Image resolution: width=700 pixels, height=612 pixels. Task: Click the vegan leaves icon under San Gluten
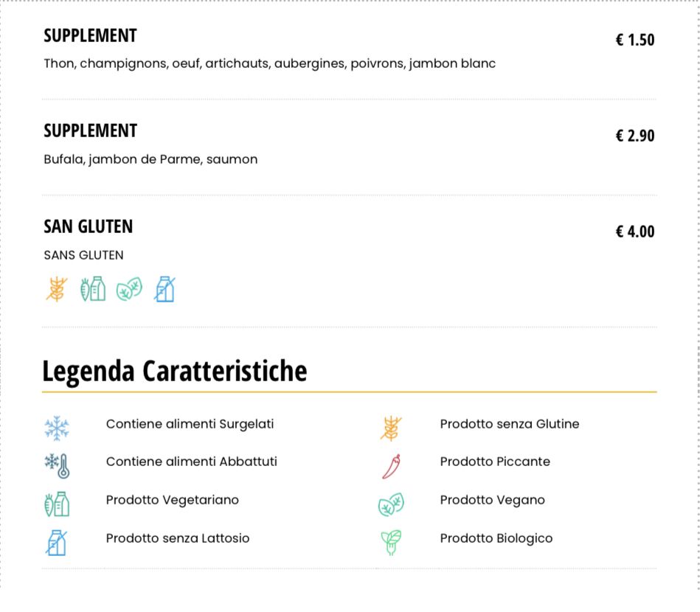coord(129,289)
